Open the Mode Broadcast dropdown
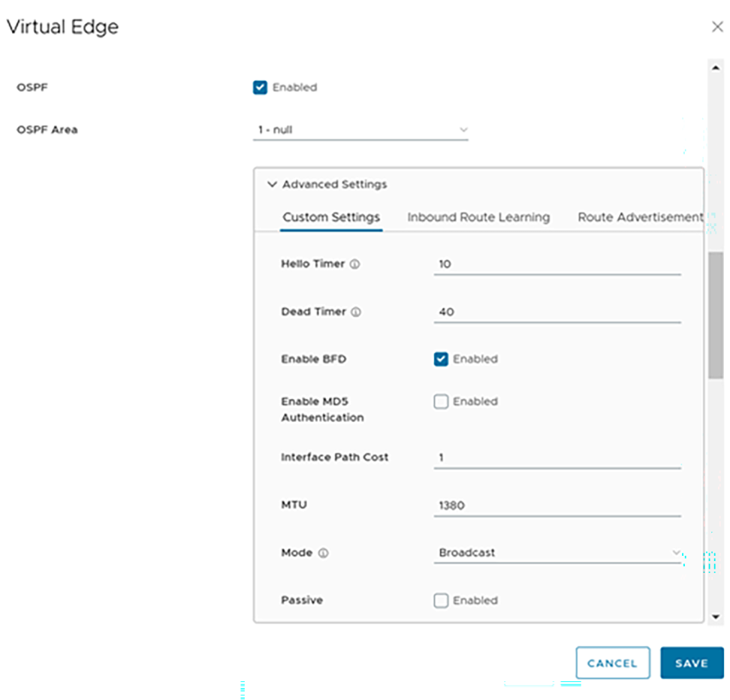Image resolution: width=730 pixels, height=700 pixels. (558, 553)
